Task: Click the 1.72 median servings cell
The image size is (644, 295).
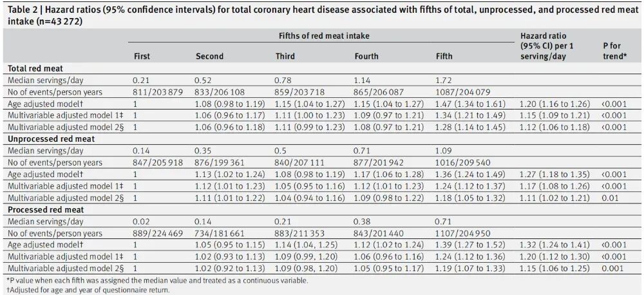Action: 444,80
